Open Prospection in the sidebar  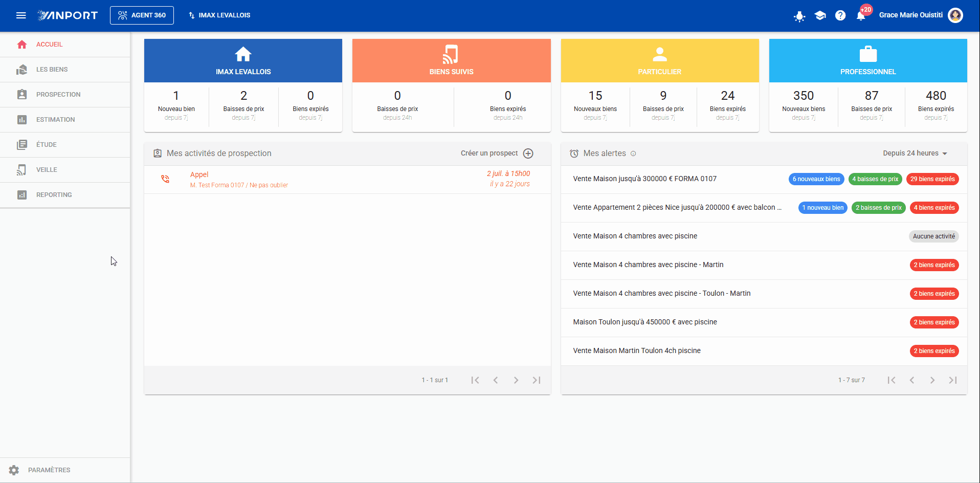coord(65,95)
